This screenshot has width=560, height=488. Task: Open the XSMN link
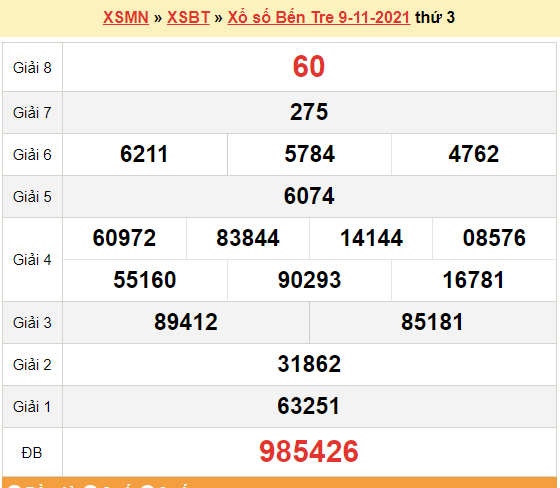(126, 18)
